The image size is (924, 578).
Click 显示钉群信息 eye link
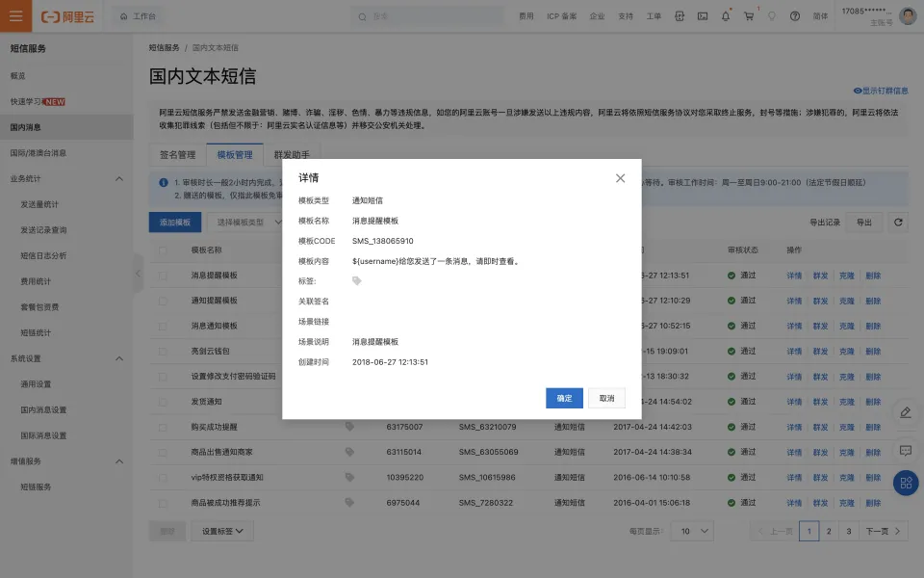881,91
